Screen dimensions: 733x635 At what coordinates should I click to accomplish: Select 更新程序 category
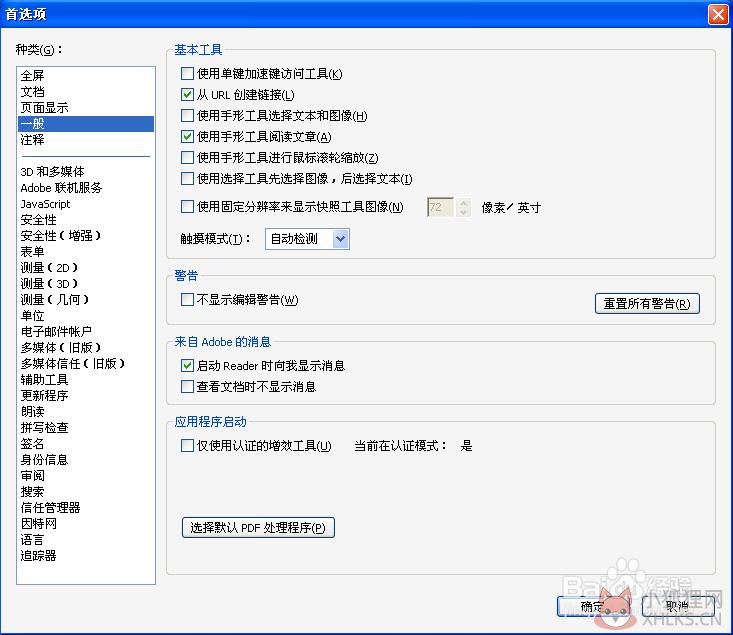(86, 396)
